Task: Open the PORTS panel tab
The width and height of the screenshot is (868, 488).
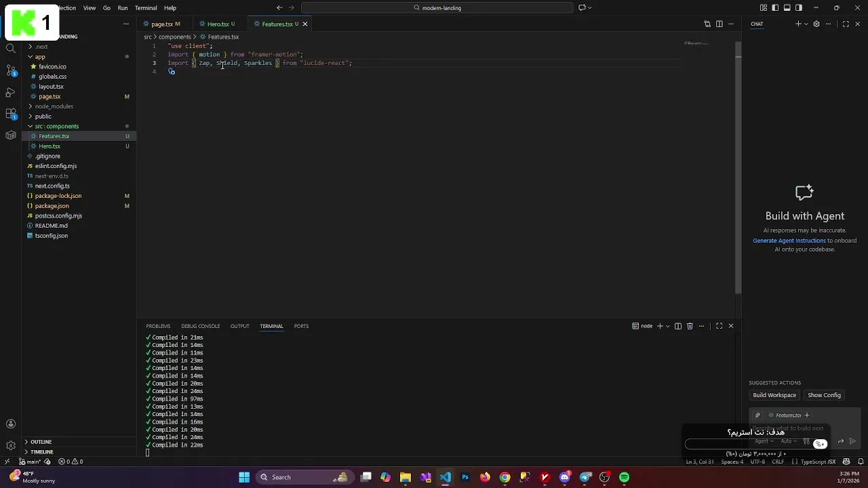Action: tap(301, 326)
